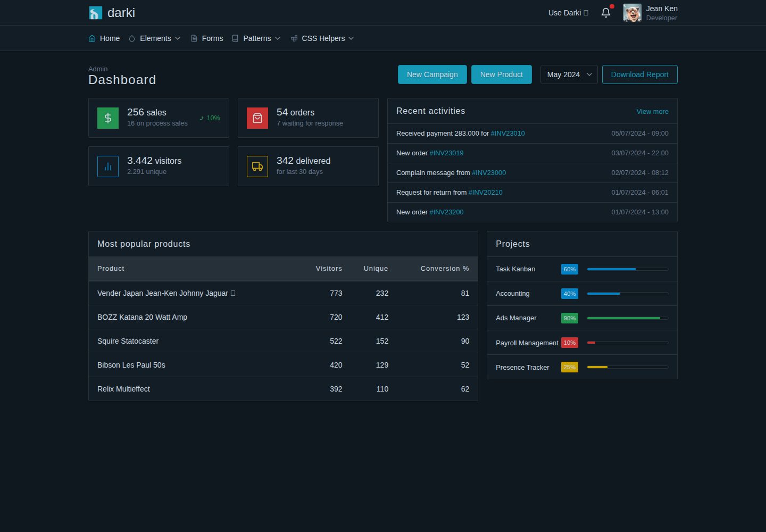766x532 pixels.
Task: Open the CSS Helpers menu
Action: click(x=322, y=38)
